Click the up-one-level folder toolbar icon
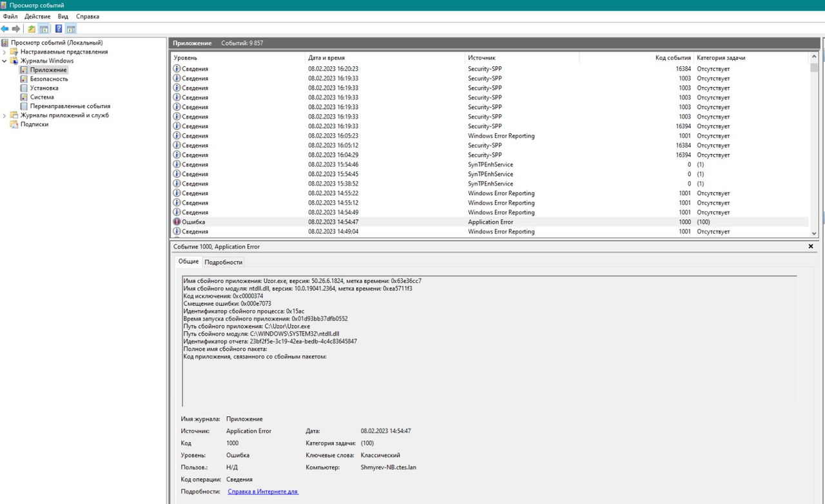Screen dimensions: 825x504 coord(32,29)
